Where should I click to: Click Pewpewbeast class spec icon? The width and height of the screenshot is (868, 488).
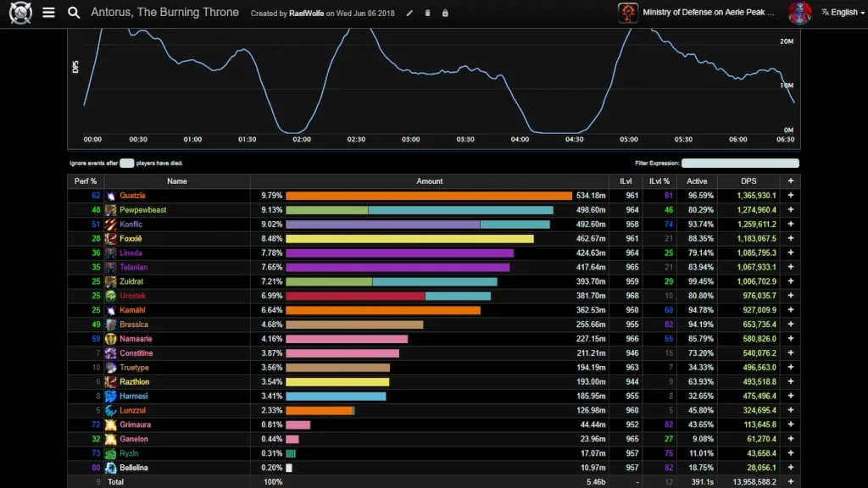111,210
